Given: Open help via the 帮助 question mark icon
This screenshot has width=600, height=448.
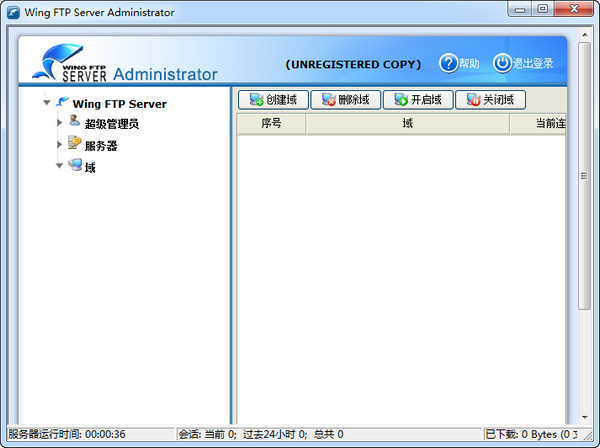Looking at the screenshot, I should coord(448,63).
